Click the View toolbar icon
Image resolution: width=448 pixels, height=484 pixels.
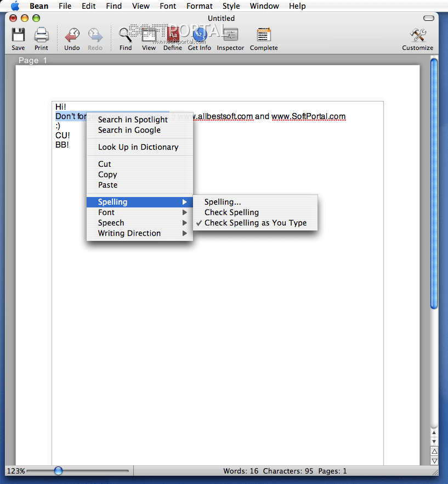click(x=149, y=35)
